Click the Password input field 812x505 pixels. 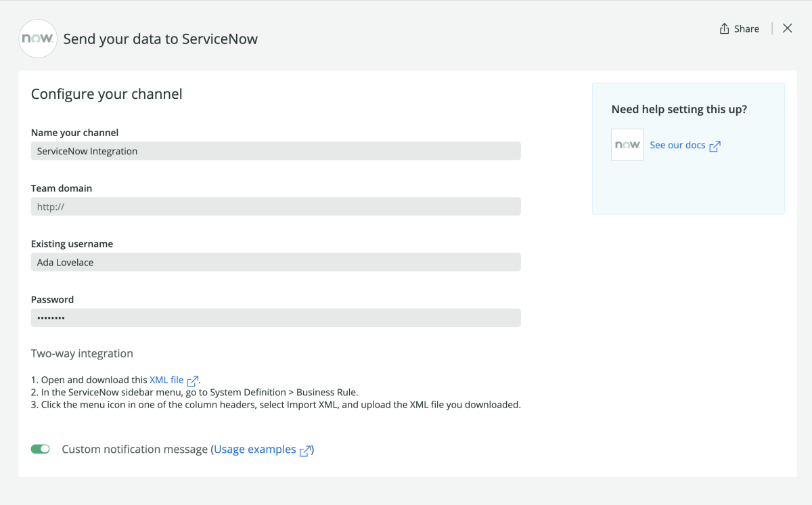pos(276,317)
